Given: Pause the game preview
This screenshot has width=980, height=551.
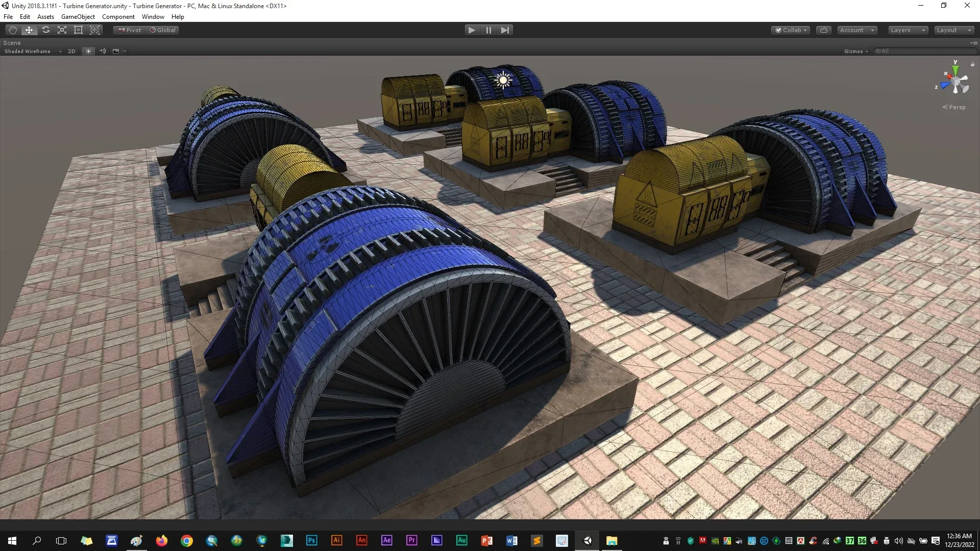Looking at the screenshot, I should click(x=488, y=30).
